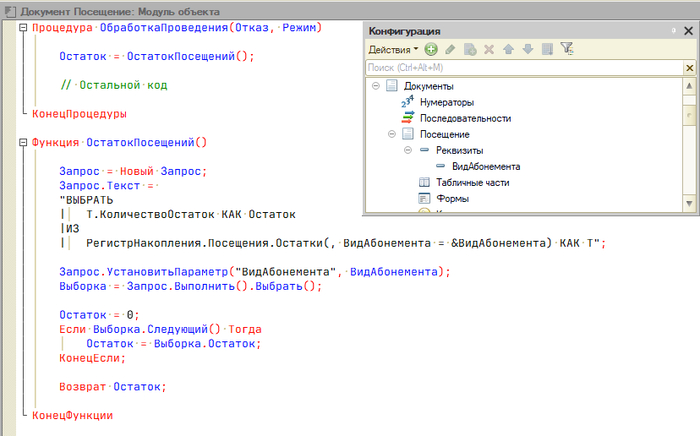Select the Посещение document in tree
Screen dimensions: 700x436
point(445,134)
